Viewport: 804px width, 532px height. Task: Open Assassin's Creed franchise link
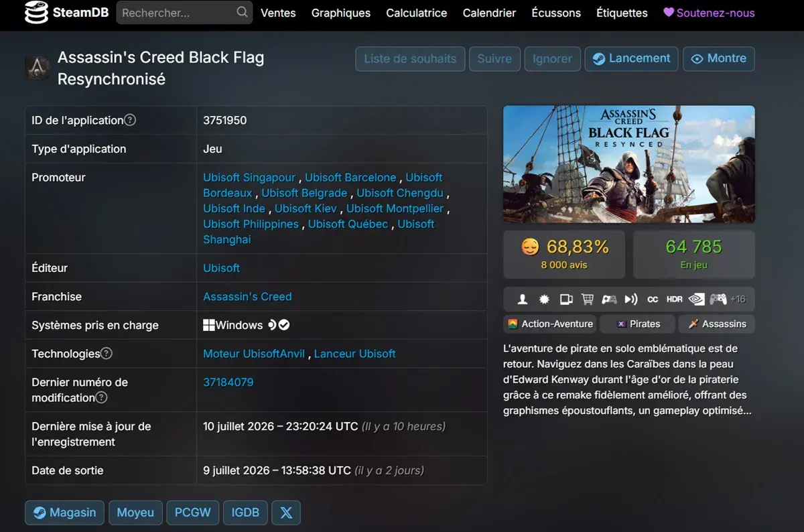[247, 297]
